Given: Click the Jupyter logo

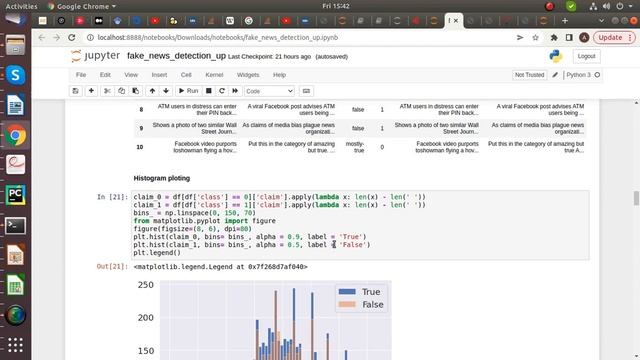Looking at the screenshot, I should [96, 56].
